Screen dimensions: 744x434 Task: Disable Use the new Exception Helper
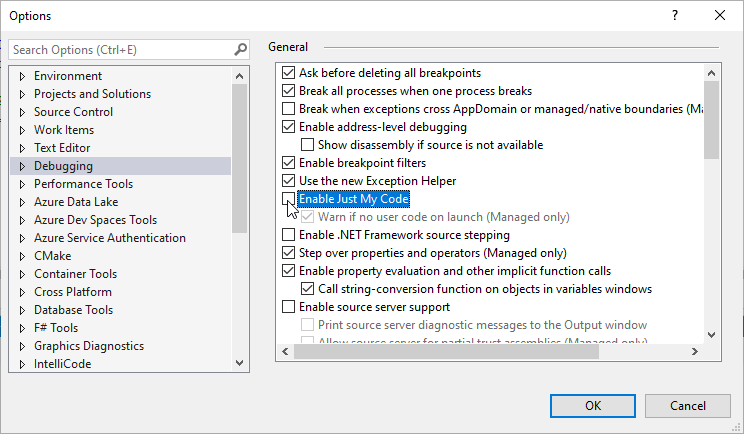point(289,181)
